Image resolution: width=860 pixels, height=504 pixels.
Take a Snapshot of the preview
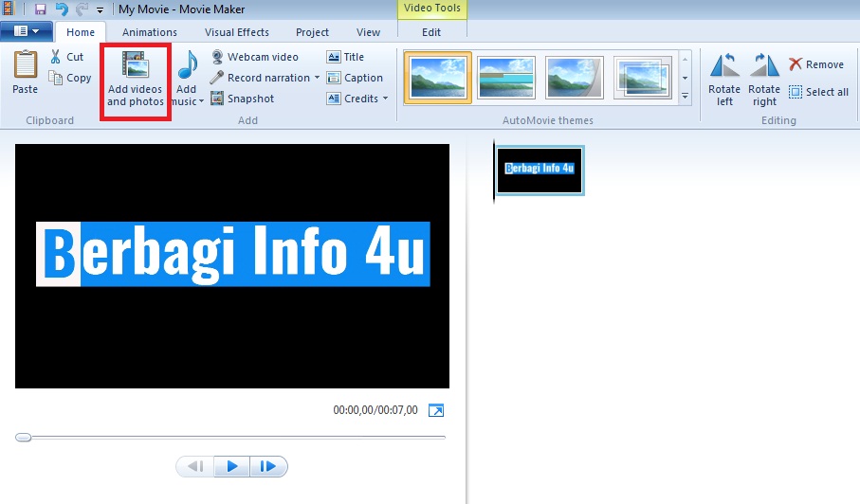click(243, 99)
